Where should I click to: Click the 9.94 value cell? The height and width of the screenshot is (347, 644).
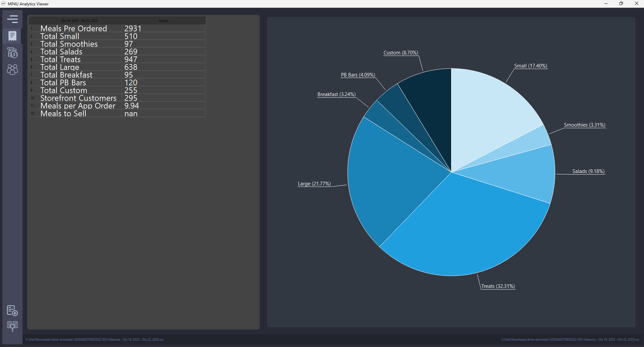[x=163, y=106]
